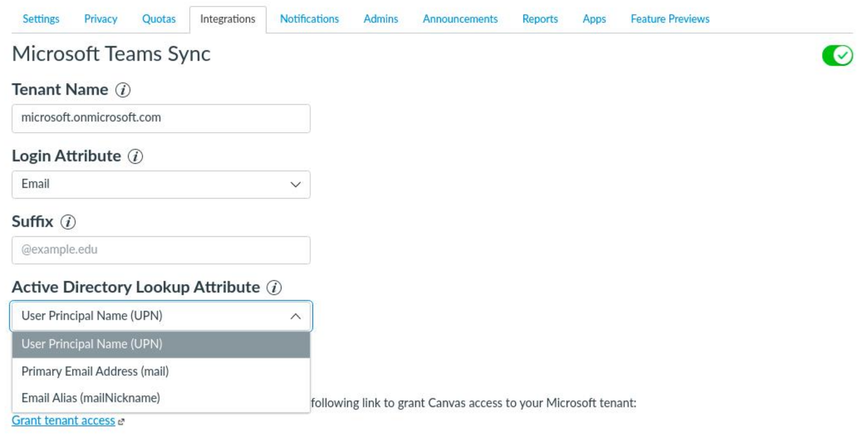The image size is (868, 444).
Task: View the Announcements tab
Action: 460,19
